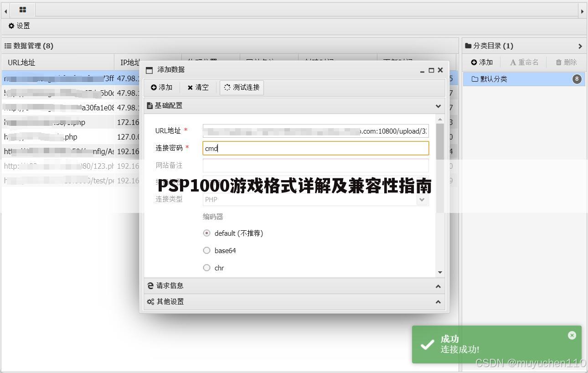Focus the URL地址 input field
The image size is (588, 373).
click(x=316, y=131)
